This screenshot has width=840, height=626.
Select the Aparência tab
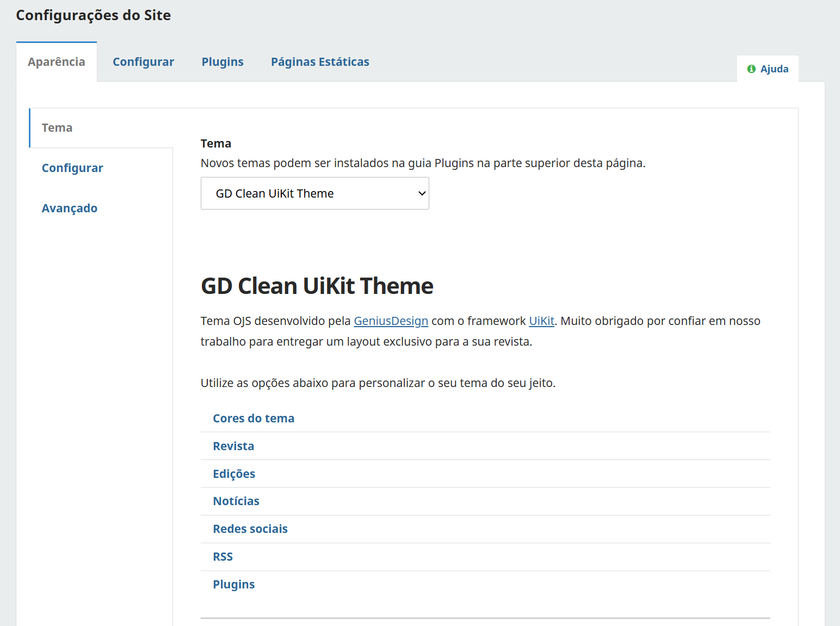point(57,62)
